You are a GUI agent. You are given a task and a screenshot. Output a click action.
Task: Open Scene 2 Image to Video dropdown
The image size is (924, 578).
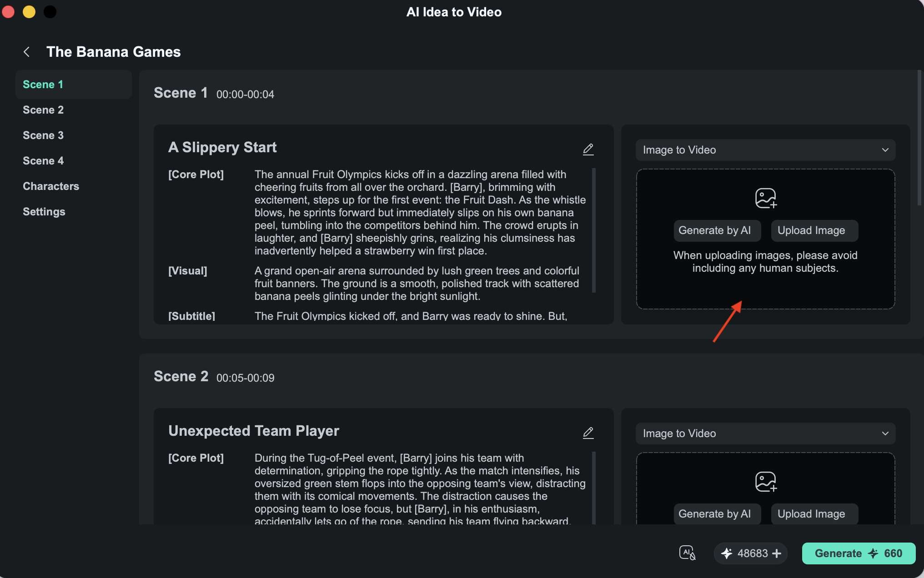[765, 433]
